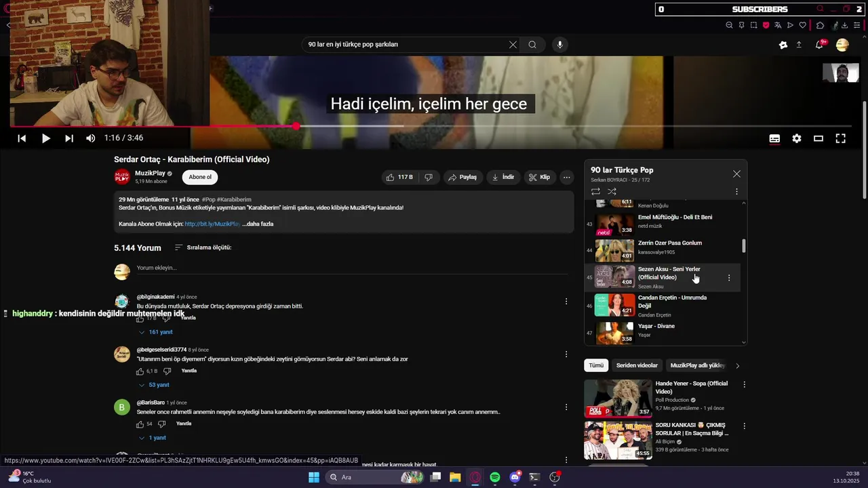This screenshot has width=868, height=488.
Task: Expand the 53 yanıt replies
Action: (x=154, y=385)
